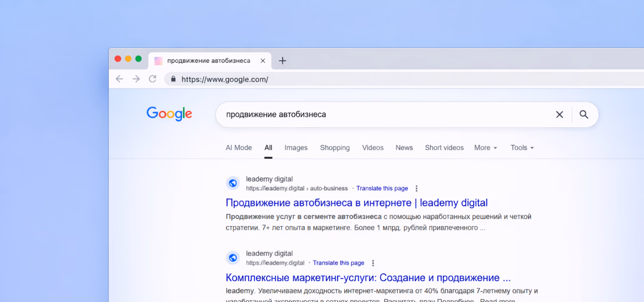Open the first result titled Продвижение автобизнеса в интернете
Screen dimensions: 644x302
356,202
